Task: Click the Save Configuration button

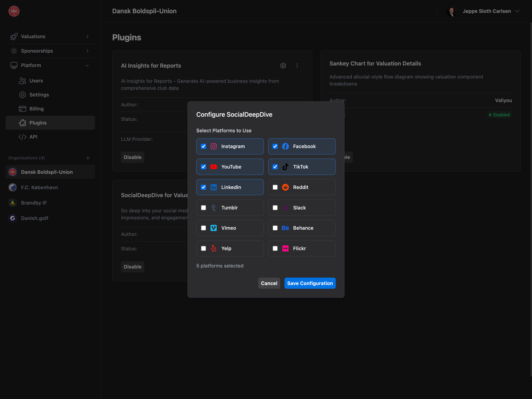Action: 310,283
